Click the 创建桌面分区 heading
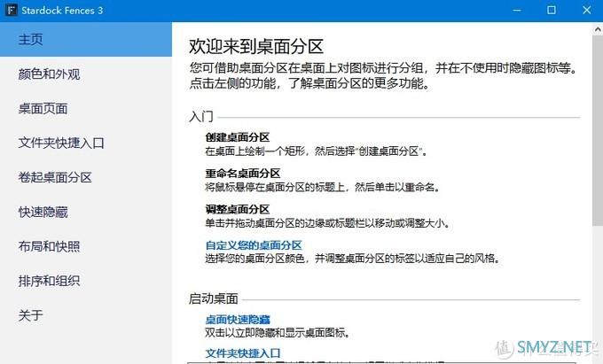Image resolution: width=603 pixels, height=364 pixels. point(238,137)
